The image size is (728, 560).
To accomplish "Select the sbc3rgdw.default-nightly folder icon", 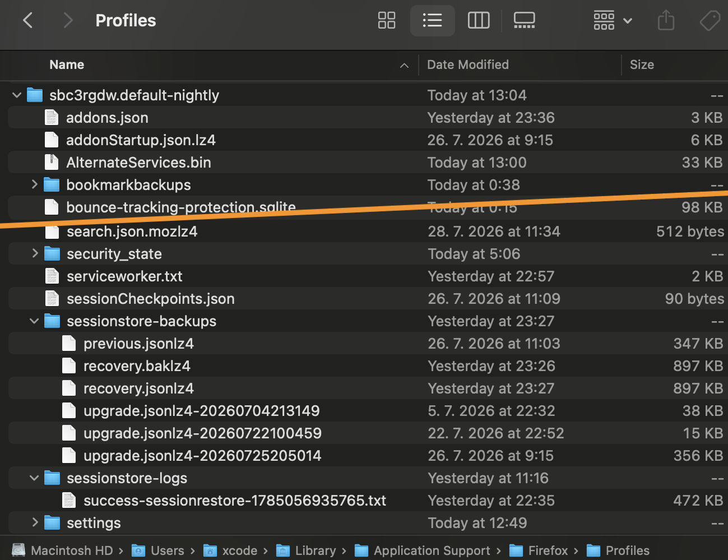I will 35,95.
